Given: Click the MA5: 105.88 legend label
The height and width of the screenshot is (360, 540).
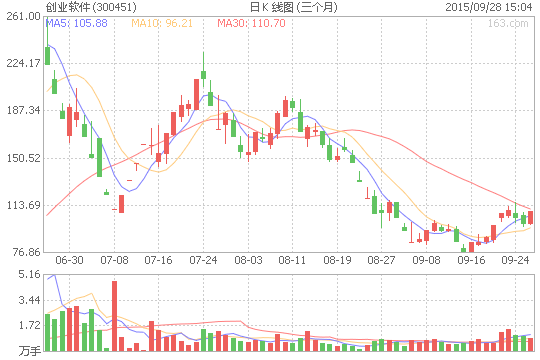Looking at the screenshot, I should [x=76, y=23].
